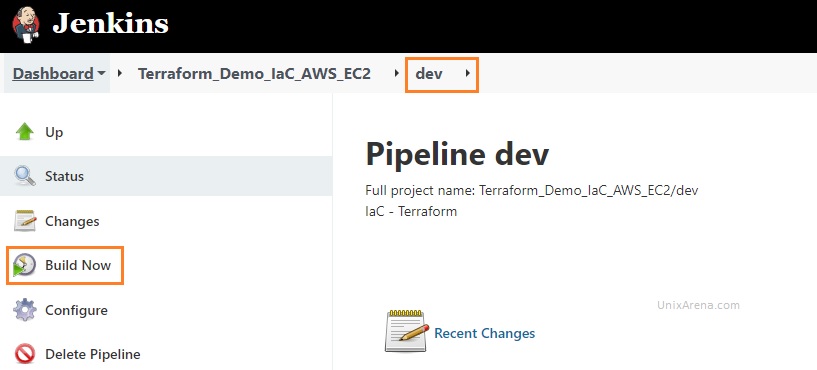Image resolution: width=817 pixels, height=370 pixels.
Task: Expand the Dashboard breadcrumb dropdown arrow
Action: click(x=101, y=73)
